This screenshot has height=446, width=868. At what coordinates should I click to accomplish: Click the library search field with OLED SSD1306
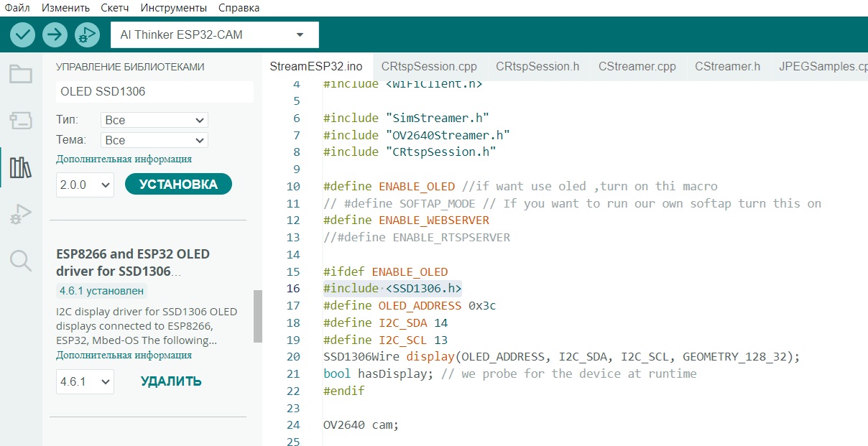(154, 92)
